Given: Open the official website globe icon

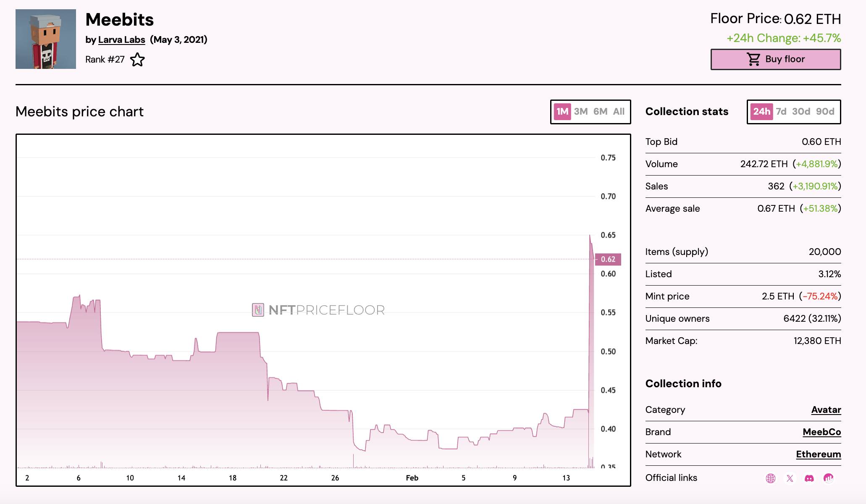Looking at the screenshot, I should (770, 478).
